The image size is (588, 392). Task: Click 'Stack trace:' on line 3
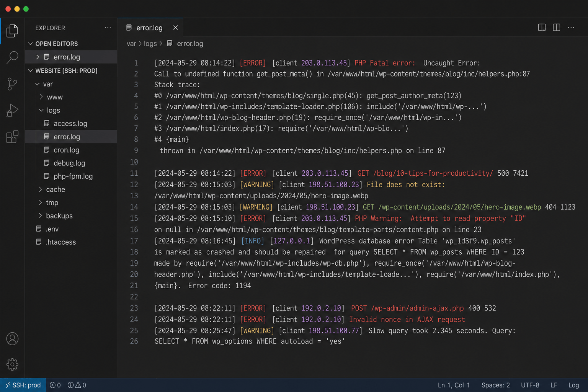(177, 85)
